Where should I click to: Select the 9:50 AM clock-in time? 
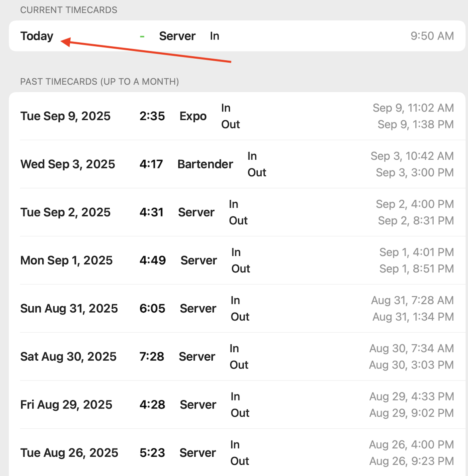coord(432,36)
